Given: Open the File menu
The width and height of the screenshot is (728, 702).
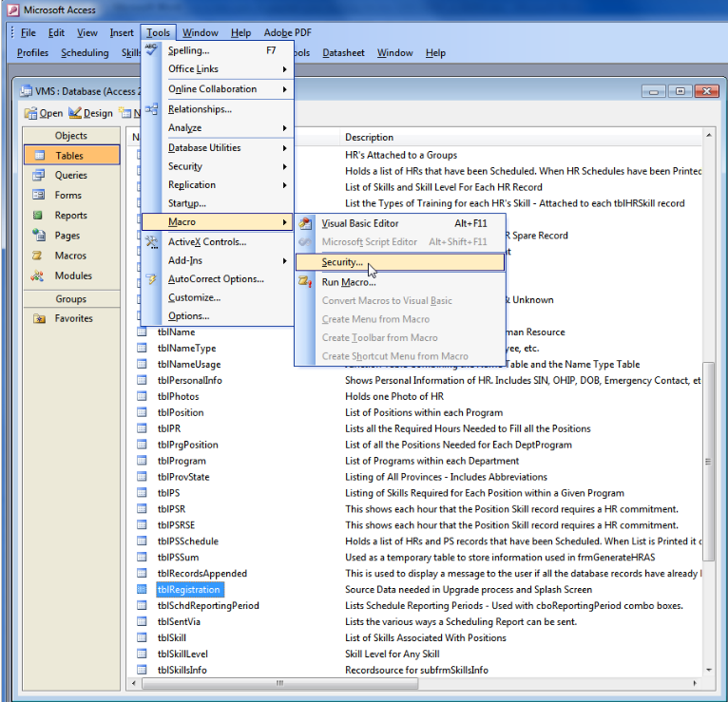Looking at the screenshot, I should 28,32.
